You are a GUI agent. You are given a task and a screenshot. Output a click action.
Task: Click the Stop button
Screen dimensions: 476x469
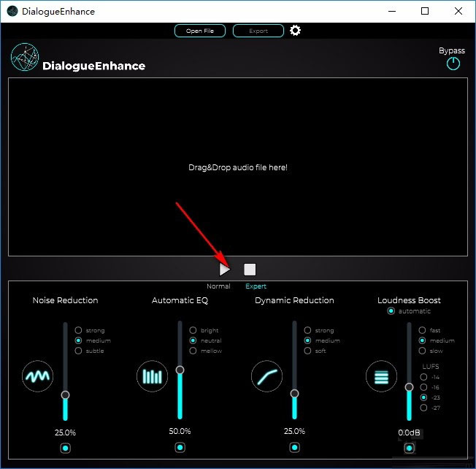250,270
